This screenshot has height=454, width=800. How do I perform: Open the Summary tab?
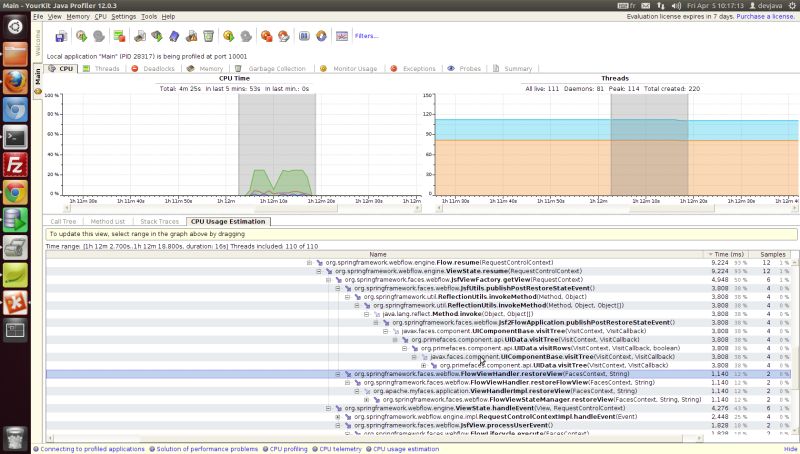(x=513, y=68)
